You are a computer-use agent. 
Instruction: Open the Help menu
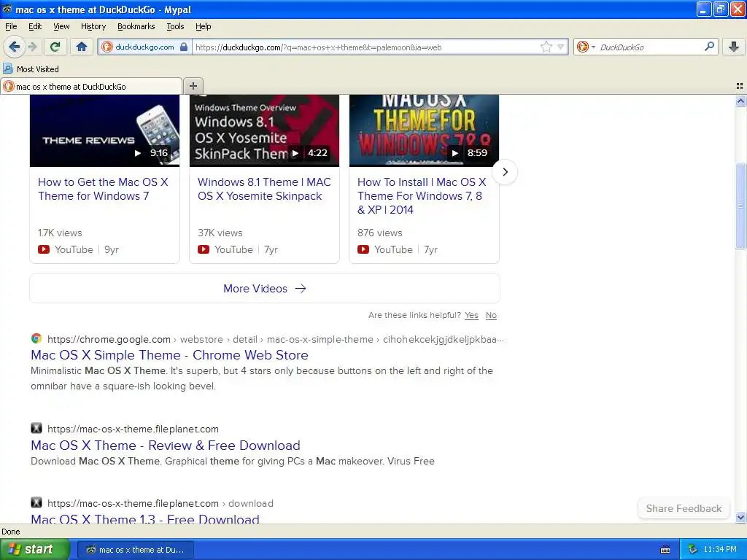pyautogui.click(x=203, y=26)
